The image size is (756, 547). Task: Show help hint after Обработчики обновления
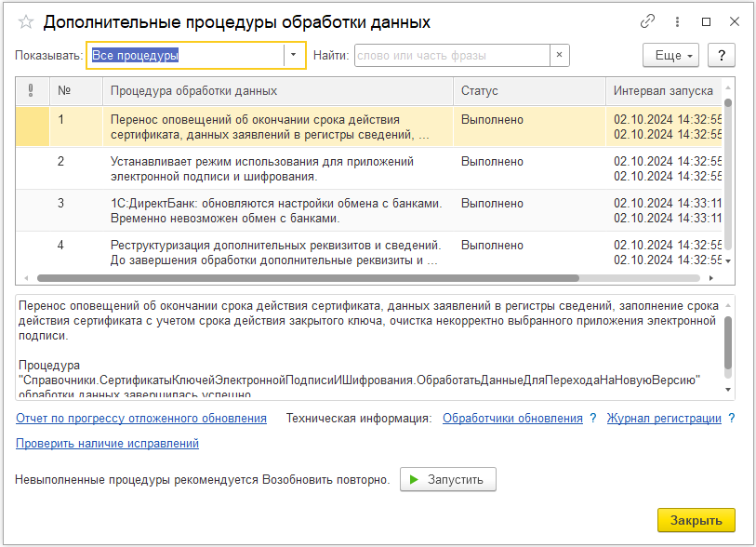click(593, 419)
